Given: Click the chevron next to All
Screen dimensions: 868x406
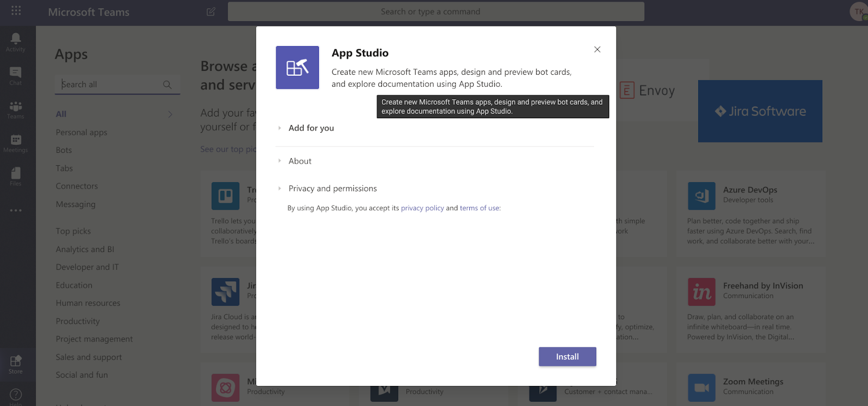Looking at the screenshot, I should [170, 114].
